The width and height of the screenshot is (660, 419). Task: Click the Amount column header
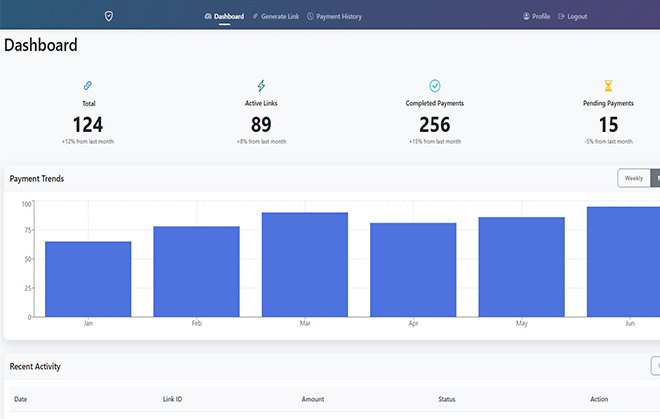click(x=313, y=399)
